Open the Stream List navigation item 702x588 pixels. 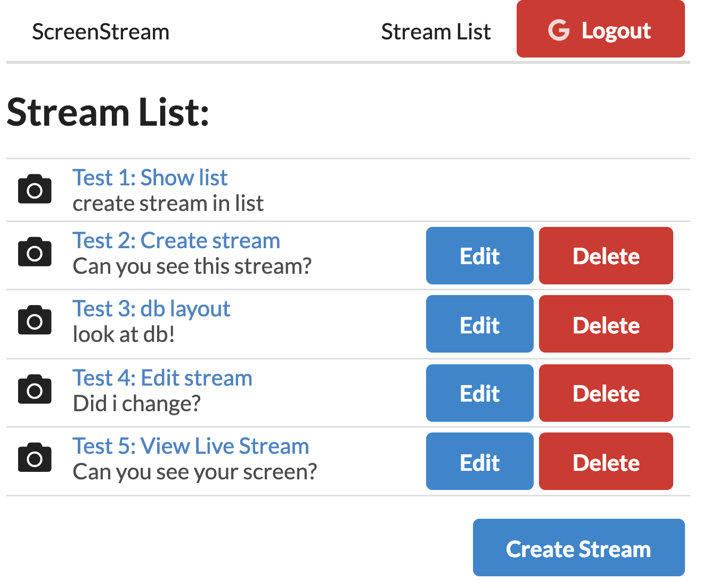click(x=436, y=31)
